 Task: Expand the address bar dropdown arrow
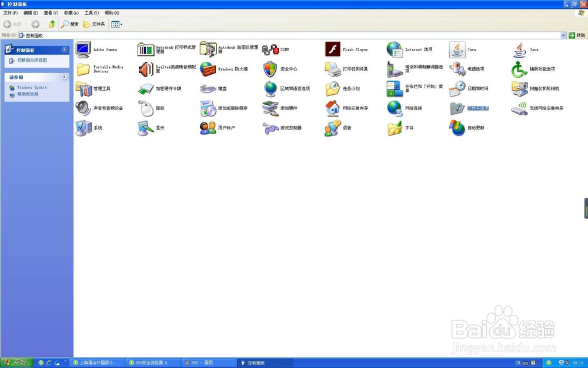click(563, 35)
